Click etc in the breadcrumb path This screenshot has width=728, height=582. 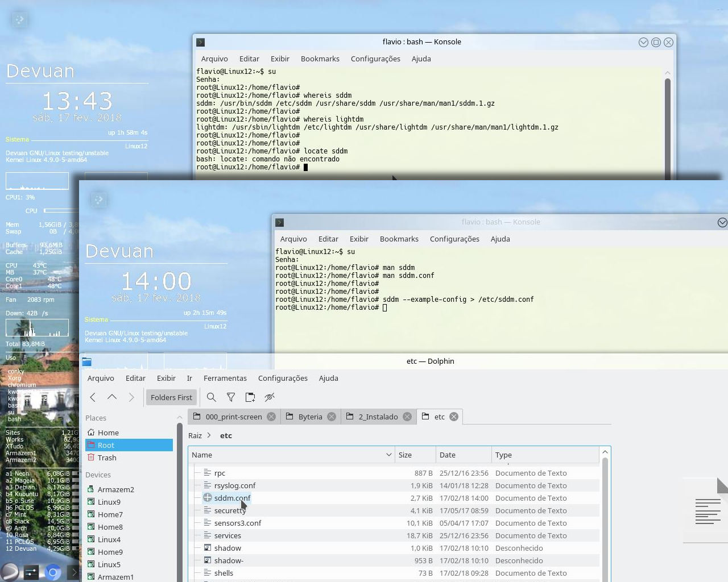[x=226, y=435]
